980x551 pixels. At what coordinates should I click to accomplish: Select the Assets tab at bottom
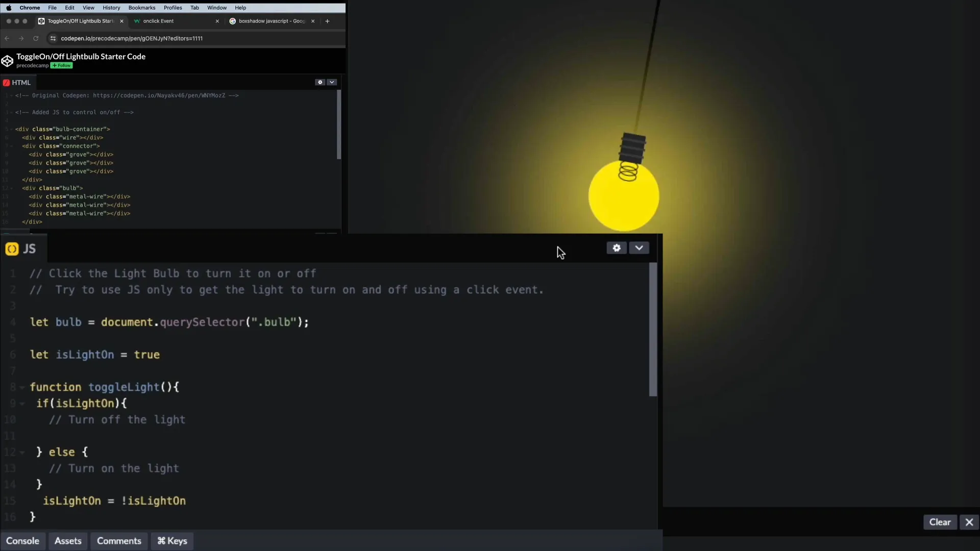pyautogui.click(x=67, y=540)
